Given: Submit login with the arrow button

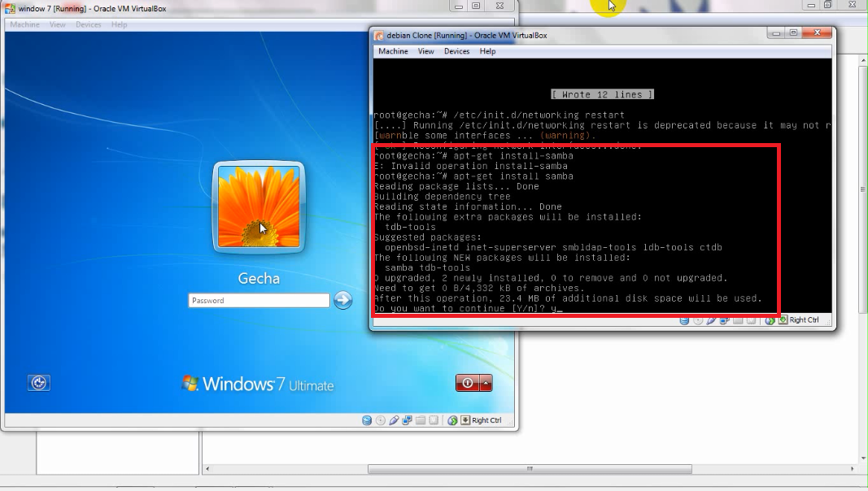Looking at the screenshot, I should click(342, 300).
